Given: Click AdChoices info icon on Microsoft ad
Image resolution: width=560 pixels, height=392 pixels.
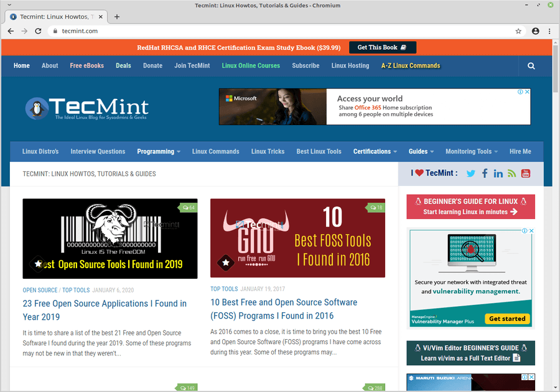Looking at the screenshot, I should 521,91.
